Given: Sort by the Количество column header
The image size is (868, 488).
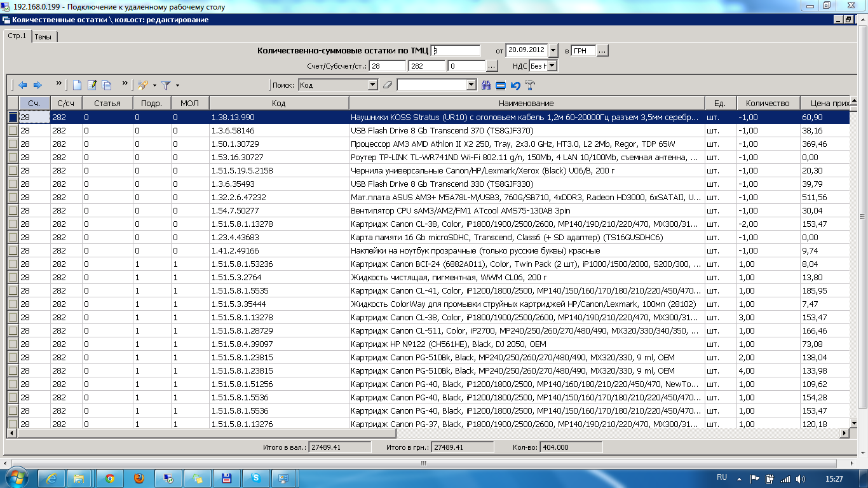Looking at the screenshot, I should click(768, 103).
